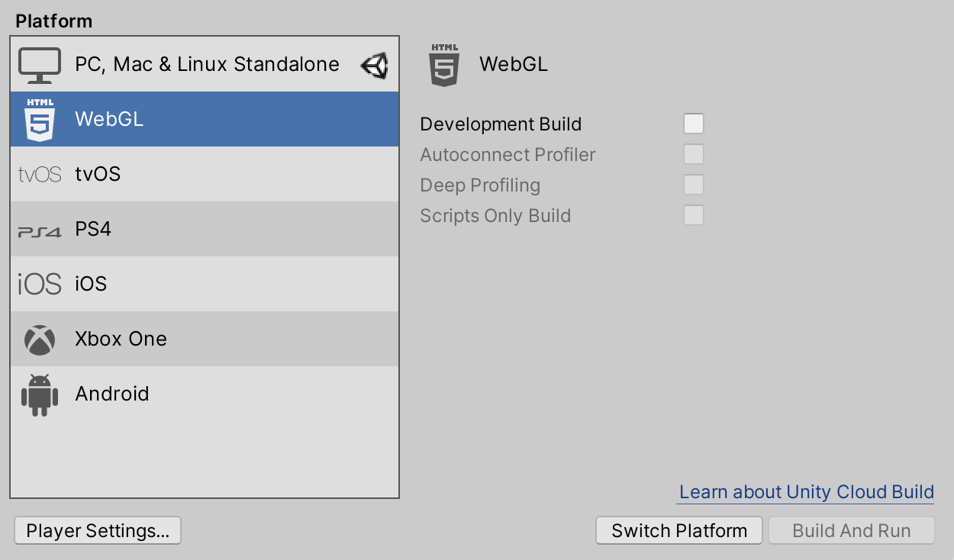
Task: Click the tvOS platform icon
Action: click(40, 174)
